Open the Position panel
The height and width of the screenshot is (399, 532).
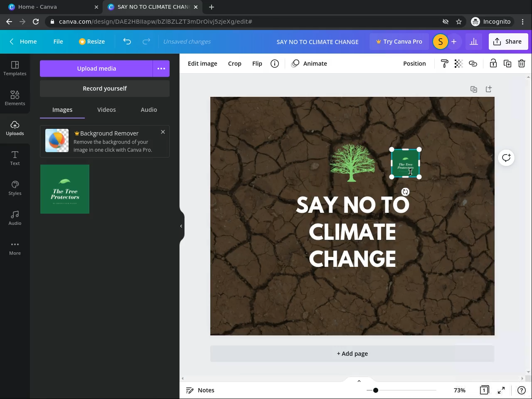click(x=414, y=64)
